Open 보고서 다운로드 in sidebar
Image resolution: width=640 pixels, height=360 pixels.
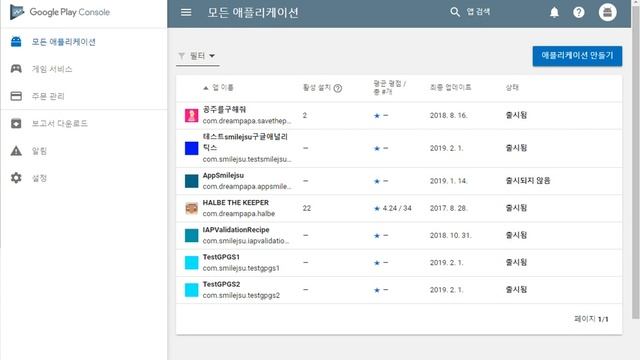[84, 123]
